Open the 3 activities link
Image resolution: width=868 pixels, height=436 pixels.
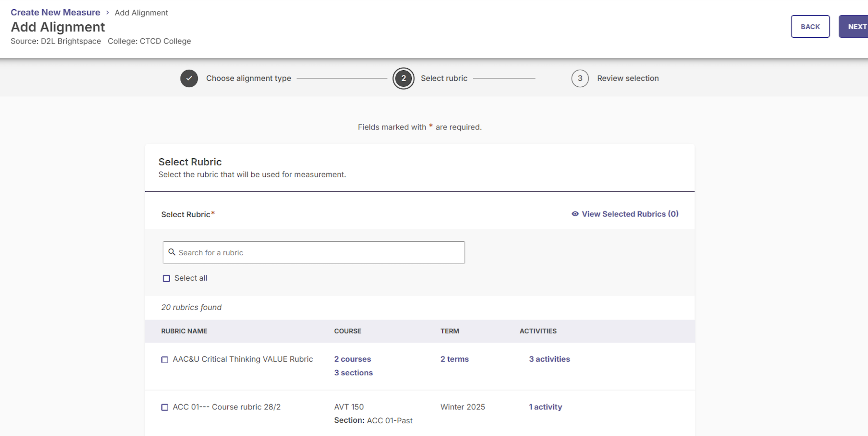pyautogui.click(x=549, y=359)
